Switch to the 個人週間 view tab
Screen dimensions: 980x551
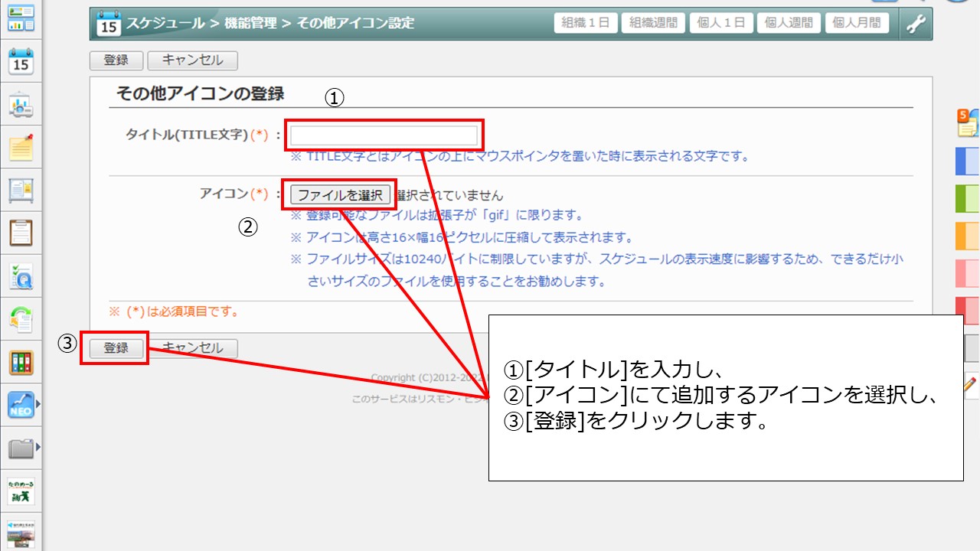pyautogui.click(x=789, y=23)
